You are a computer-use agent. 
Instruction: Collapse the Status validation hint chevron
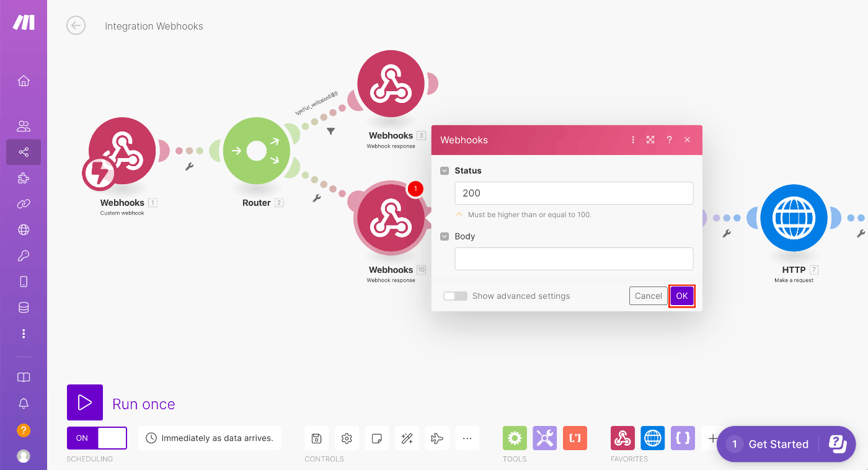[x=459, y=215]
